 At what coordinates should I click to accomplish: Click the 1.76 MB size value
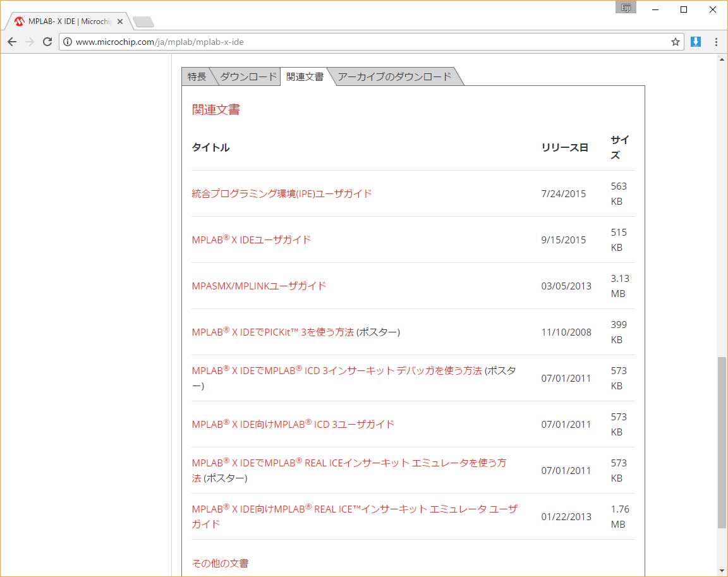coord(620,516)
